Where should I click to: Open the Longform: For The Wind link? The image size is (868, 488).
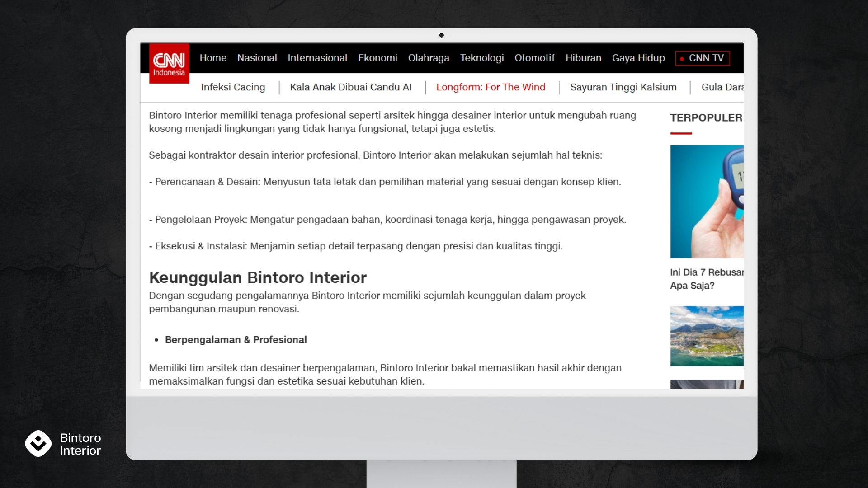491,87
